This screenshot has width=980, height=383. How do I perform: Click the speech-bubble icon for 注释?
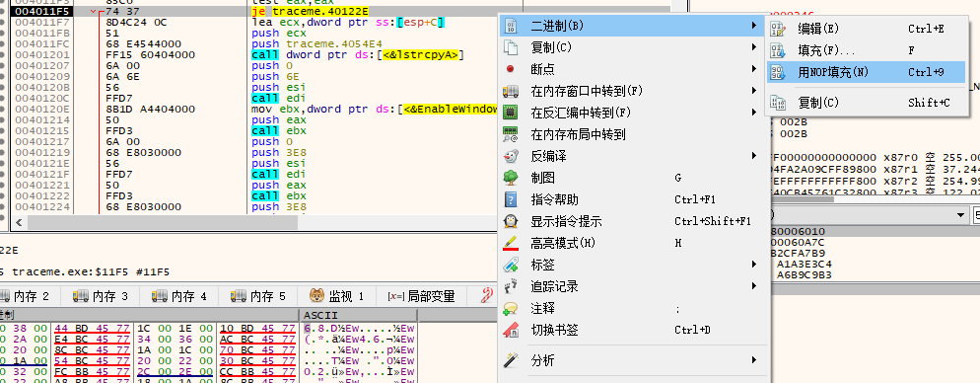(511, 308)
